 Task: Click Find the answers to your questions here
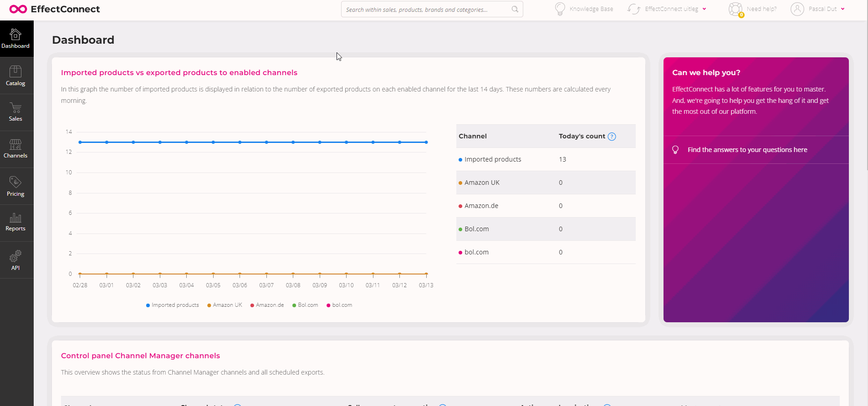[x=747, y=150]
